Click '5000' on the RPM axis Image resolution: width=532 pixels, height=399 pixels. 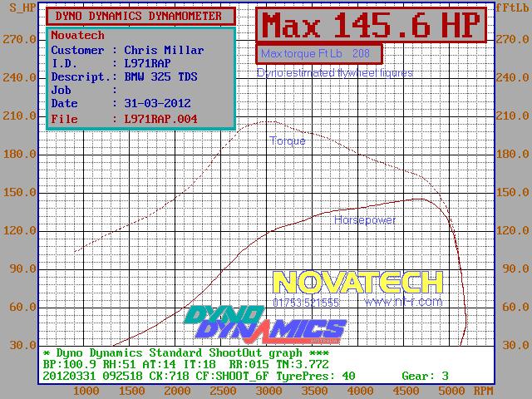point(452,391)
